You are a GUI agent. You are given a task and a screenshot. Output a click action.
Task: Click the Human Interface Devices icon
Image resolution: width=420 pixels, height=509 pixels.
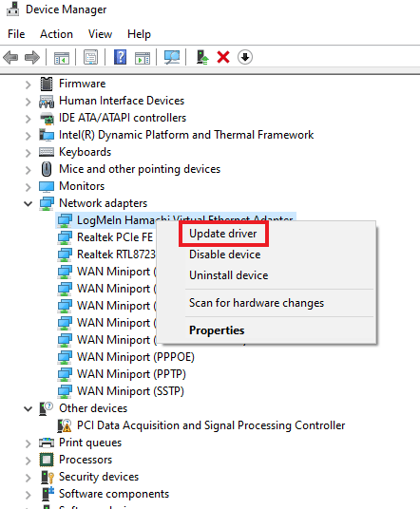pyautogui.click(x=47, y=102)
